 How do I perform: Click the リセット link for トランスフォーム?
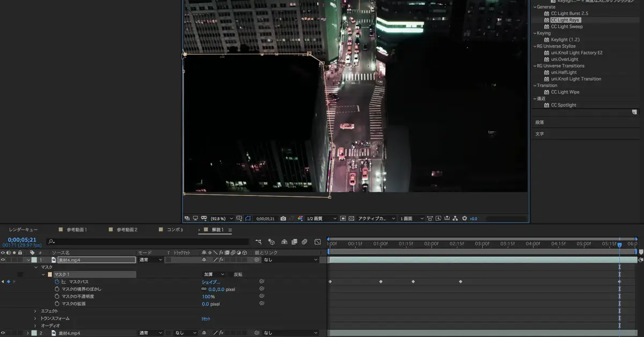click(206, 319)
